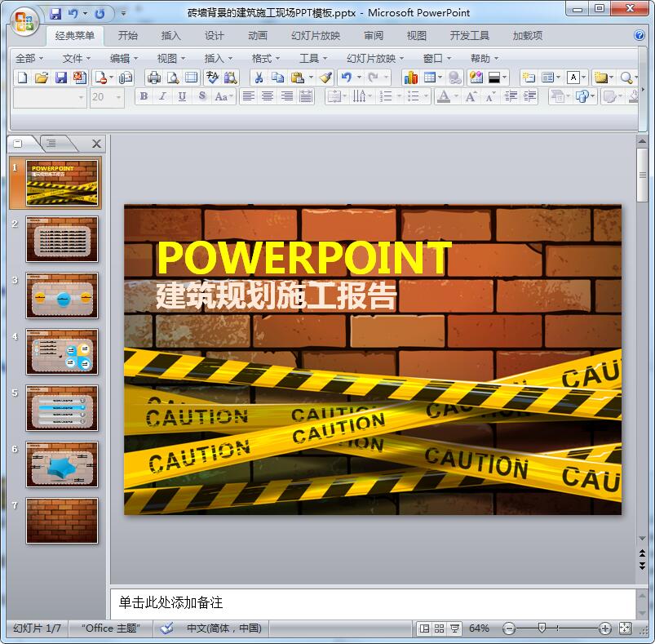The width and height of the screenshot is (655, 644).
Task: Close the slides thumbnail pane
Action: tap(96, 144)
